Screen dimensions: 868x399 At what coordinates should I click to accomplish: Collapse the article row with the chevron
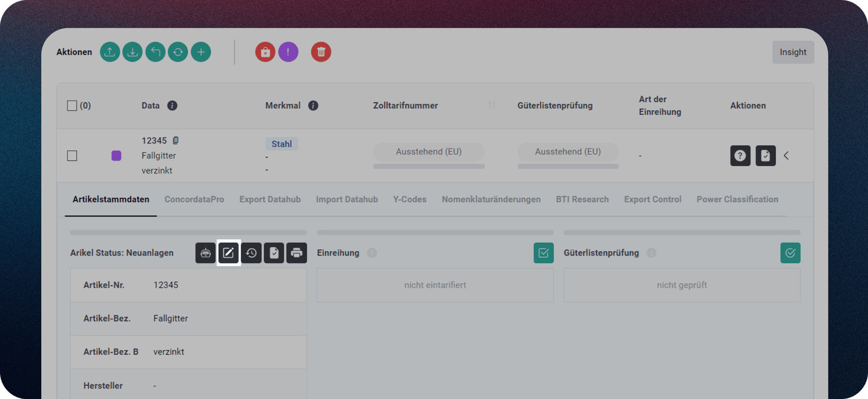786,155
